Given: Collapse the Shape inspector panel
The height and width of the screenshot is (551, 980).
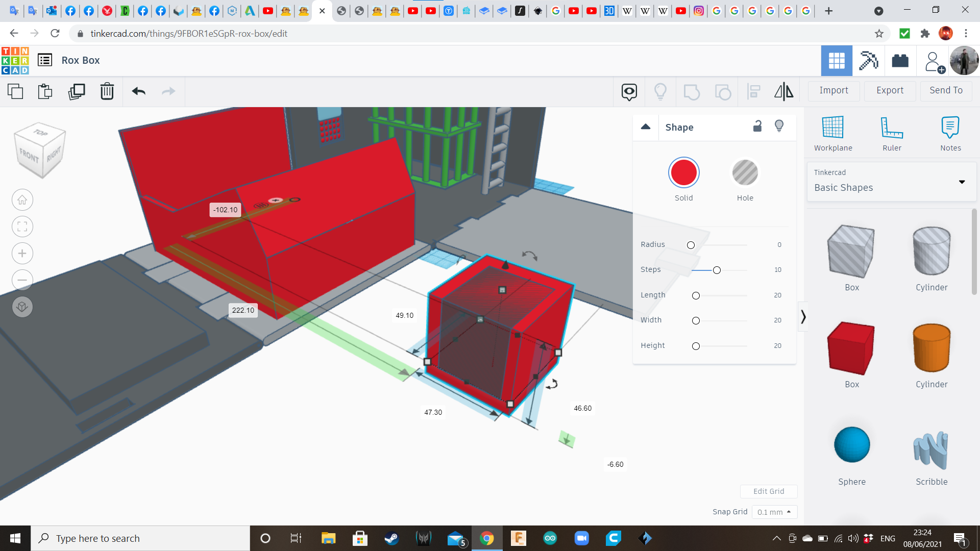Looking at the screenshot, I should point(646,127).
